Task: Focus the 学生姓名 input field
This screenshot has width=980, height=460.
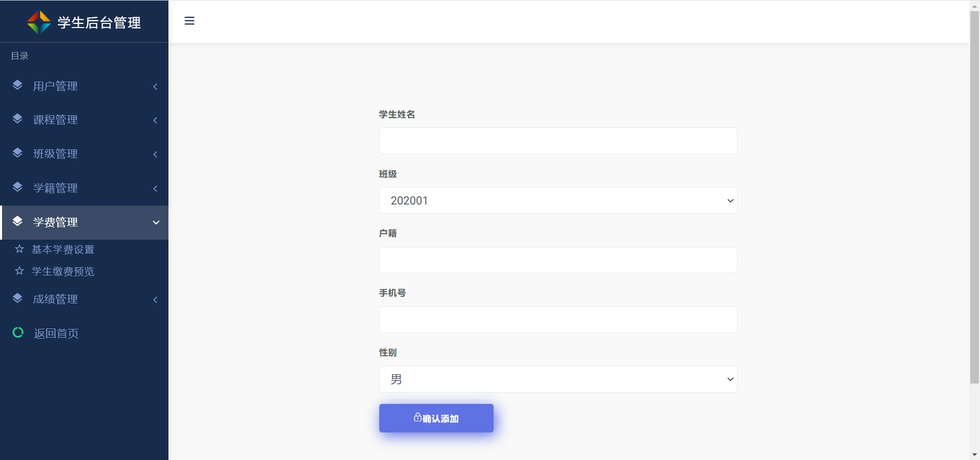Action: click(558, 141)
